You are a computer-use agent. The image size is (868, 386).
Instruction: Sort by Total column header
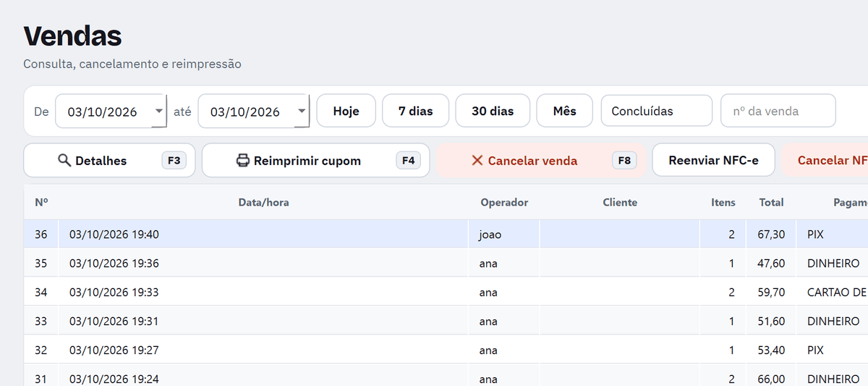point(772,203)
